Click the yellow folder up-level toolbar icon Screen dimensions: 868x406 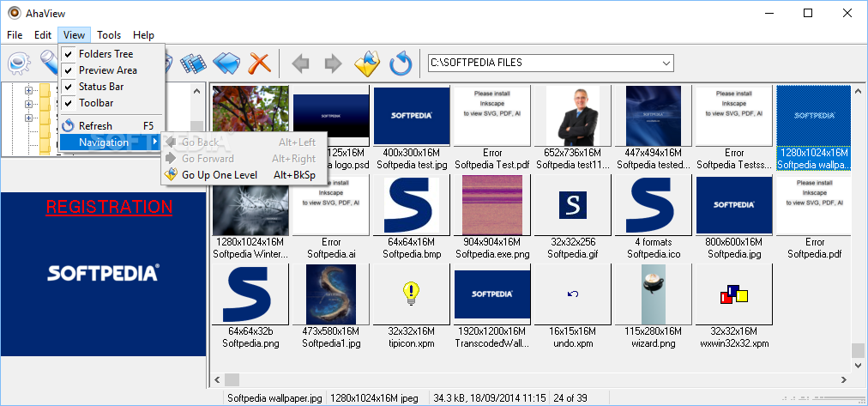[368, 64]
